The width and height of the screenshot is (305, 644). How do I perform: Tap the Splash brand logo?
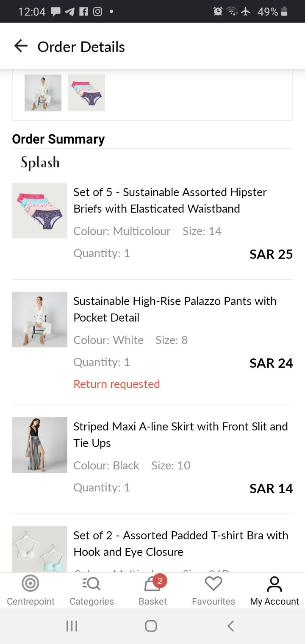click(x=40, y=163)
